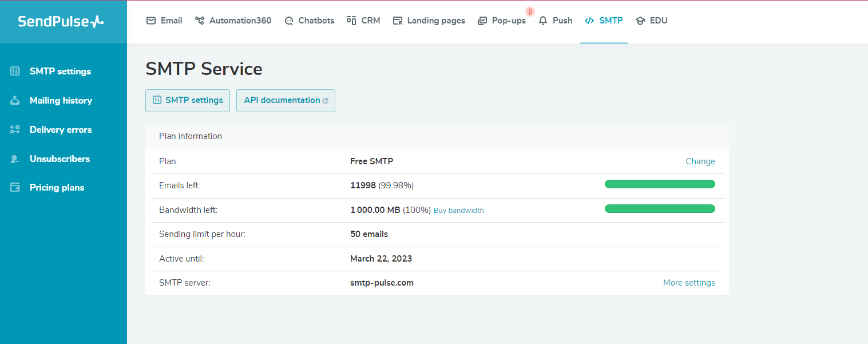The height and width of the screenshot is (344, 868).
Task: Open More settings for SMTP server
Action: pyautogui.click(x=689, y=283)
